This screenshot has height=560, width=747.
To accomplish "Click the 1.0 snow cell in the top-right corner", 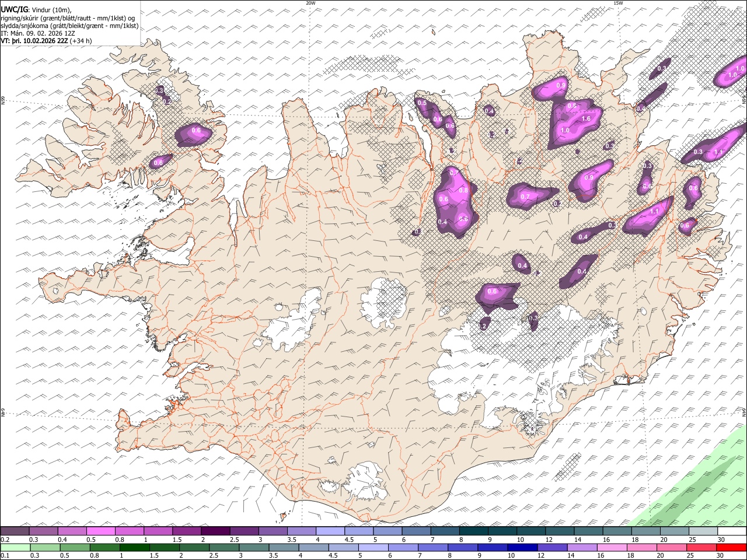I will pos(732,75).
